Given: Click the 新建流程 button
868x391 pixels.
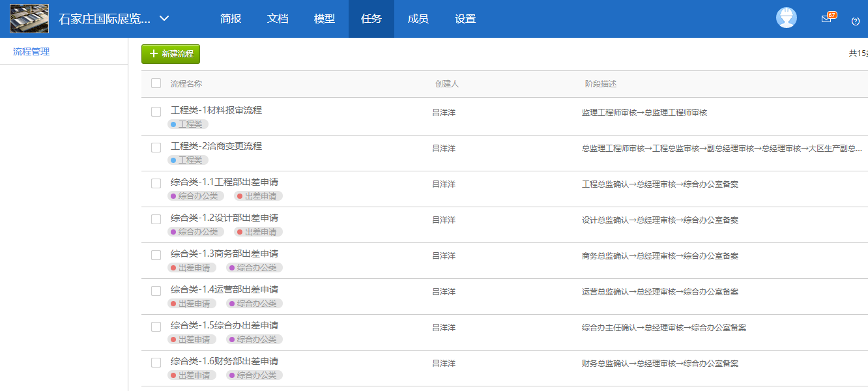Looking at the screenshot, I should [x=171, y=54].
